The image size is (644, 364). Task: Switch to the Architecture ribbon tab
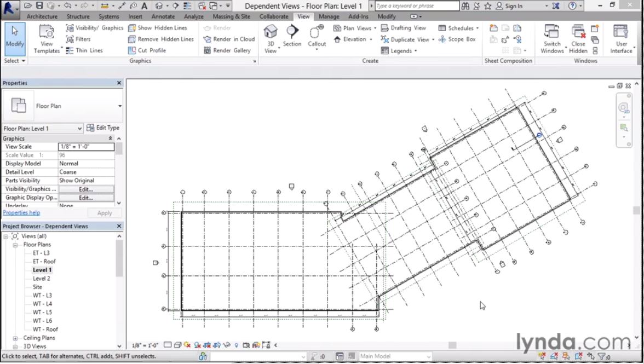42,16
